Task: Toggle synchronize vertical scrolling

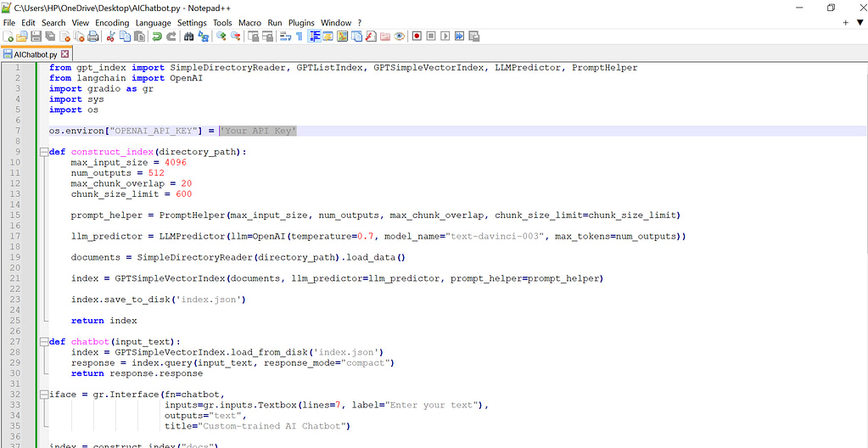Action: click(x=253, y=36)
